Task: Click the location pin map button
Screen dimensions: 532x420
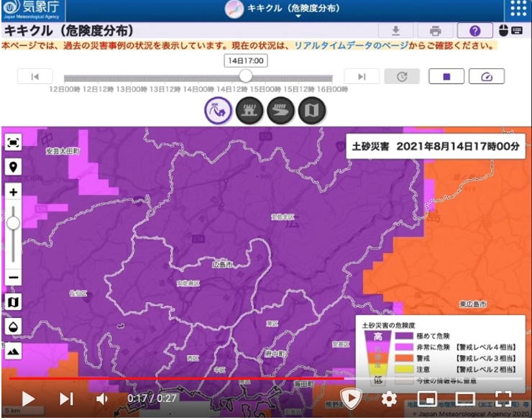Action: (x=14, y=167)
